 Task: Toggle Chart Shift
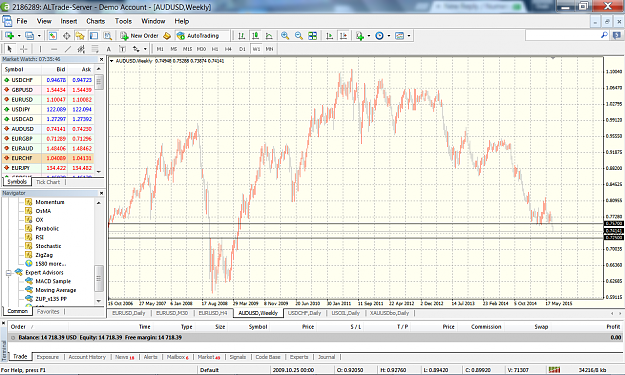pos(343,36)
